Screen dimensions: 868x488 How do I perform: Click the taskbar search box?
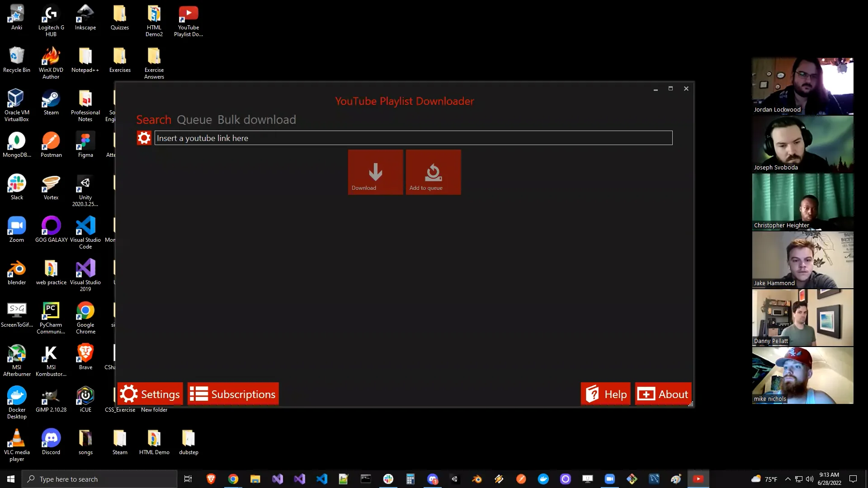tap(99, 479)
